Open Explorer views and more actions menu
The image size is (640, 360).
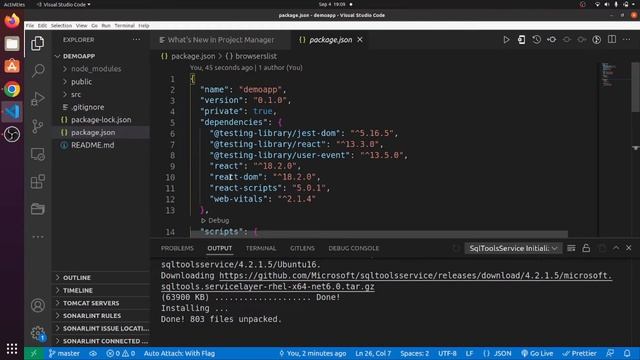coord(136,40)
